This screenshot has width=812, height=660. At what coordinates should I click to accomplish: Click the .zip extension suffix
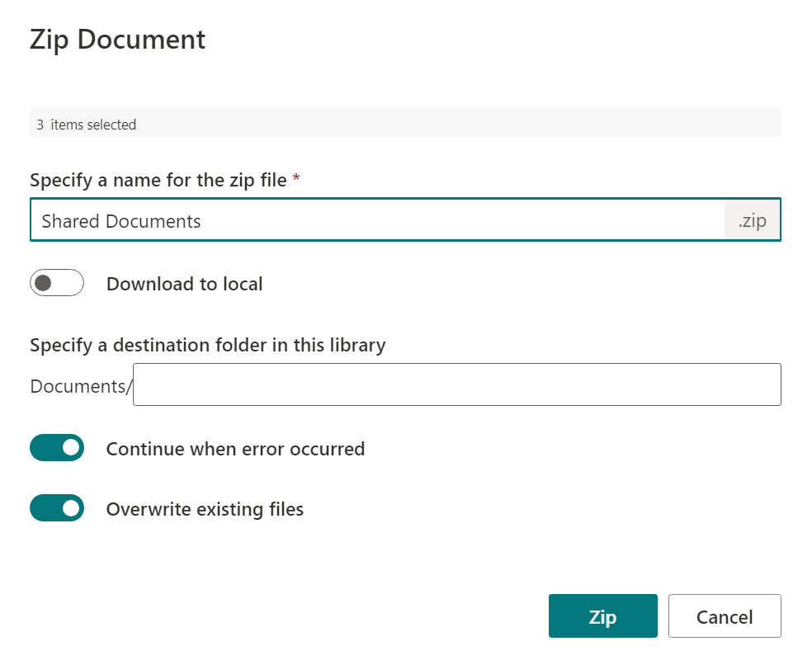click(752, 220)
